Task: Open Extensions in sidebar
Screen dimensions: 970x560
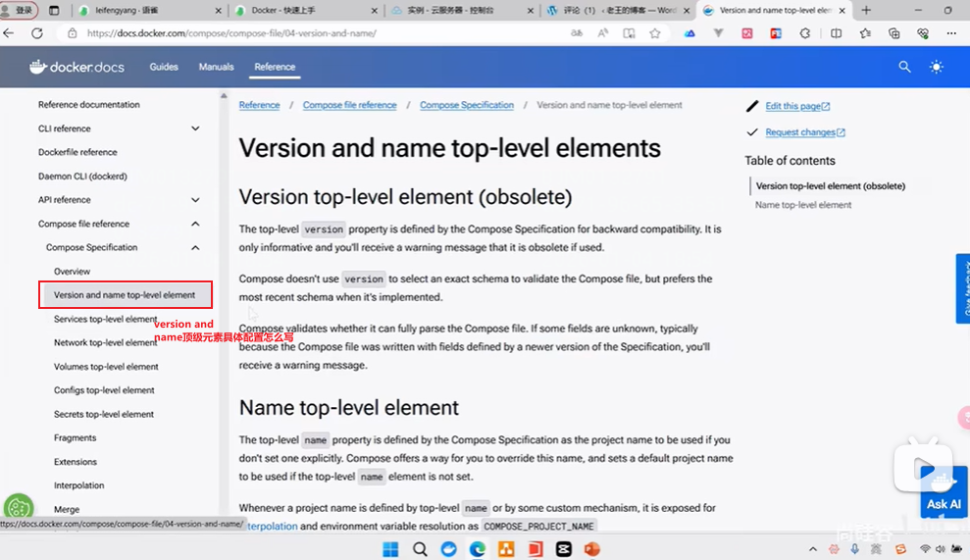Action: coord(75,462)
